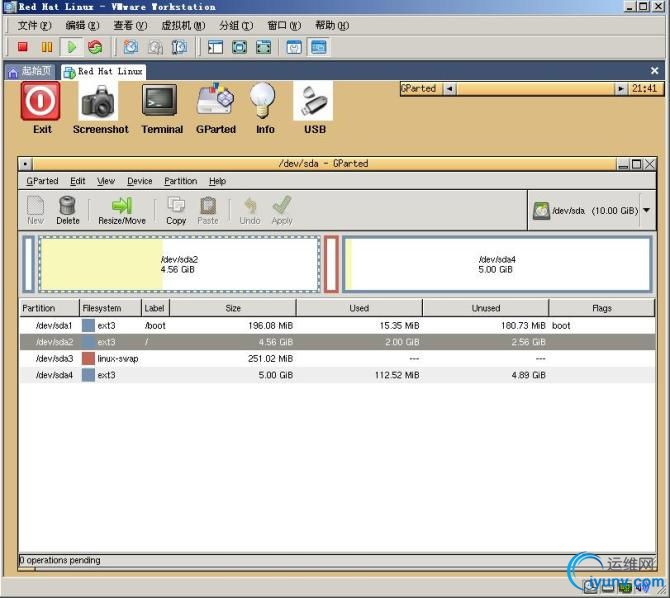Open the View menu in GParted

[x=106, y=181]
